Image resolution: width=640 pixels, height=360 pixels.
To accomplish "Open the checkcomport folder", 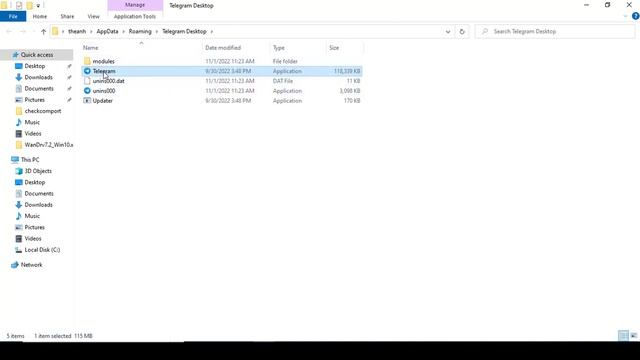I will pyautogui.click(x=42, y=111).
